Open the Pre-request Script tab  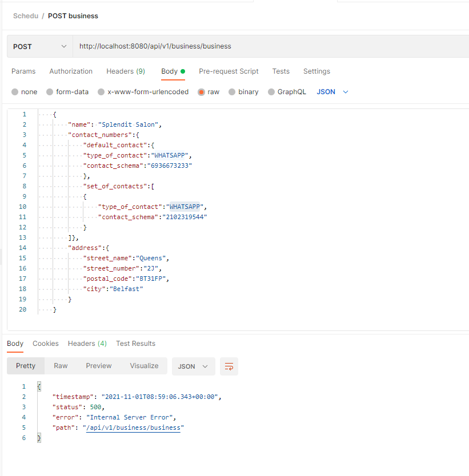click(x=229, y=71)
